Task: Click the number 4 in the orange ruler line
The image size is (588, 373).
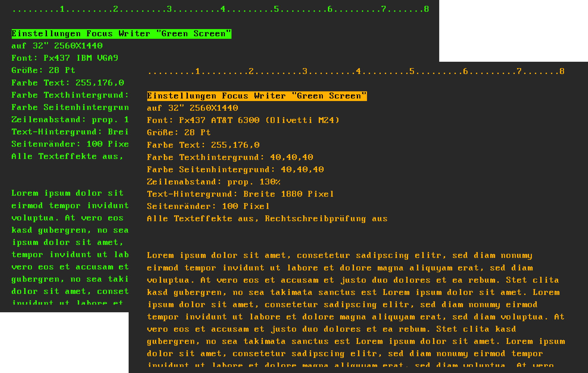Action: coord(358,71)
